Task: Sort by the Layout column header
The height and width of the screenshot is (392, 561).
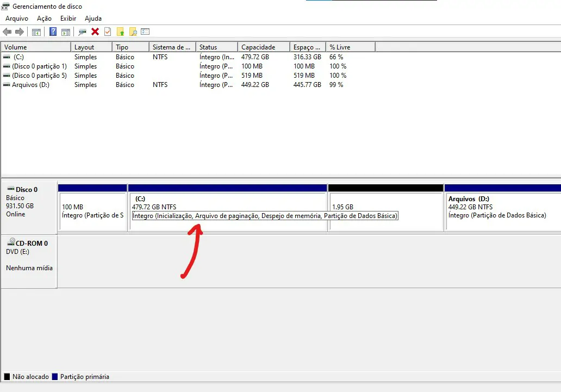Action: point(91,47)
